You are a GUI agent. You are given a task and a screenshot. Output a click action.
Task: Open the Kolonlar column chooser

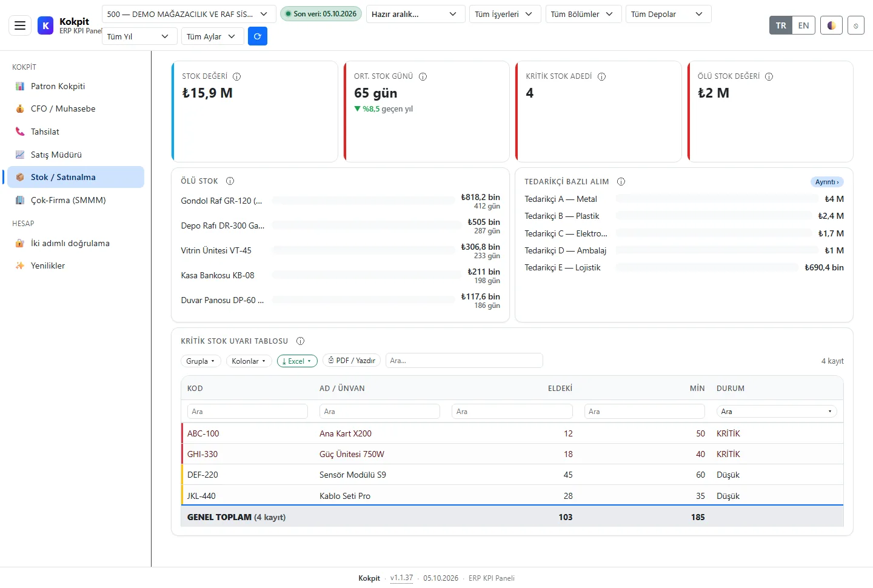249,361
